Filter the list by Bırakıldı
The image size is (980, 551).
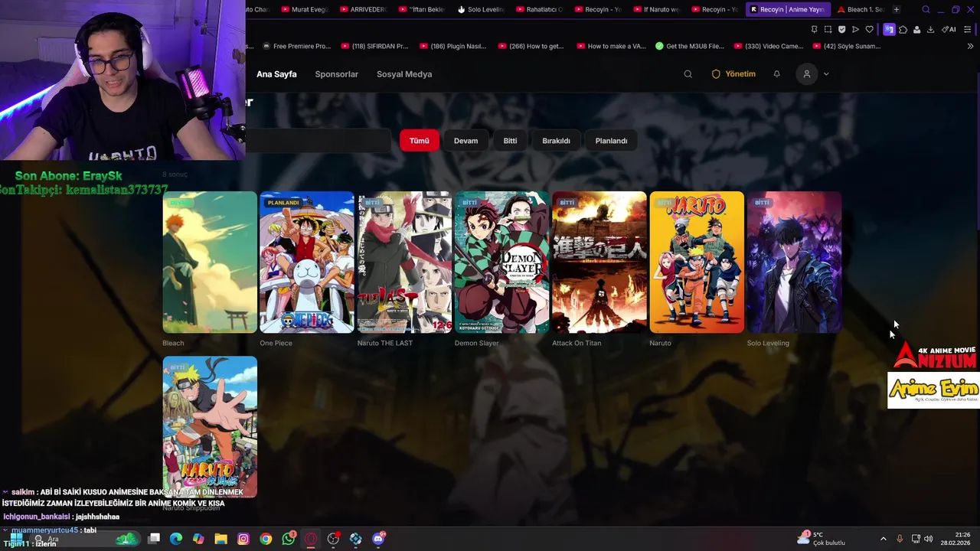coord(556,141)
